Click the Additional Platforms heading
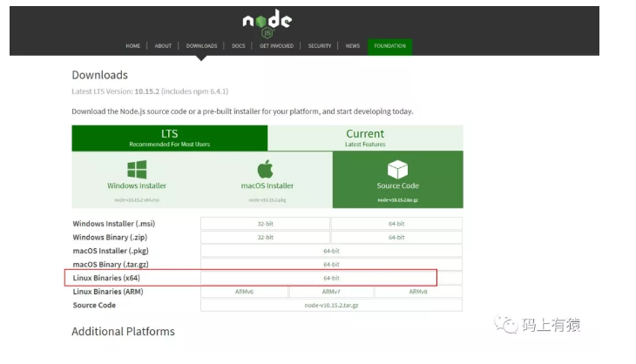The width and height of the screenshot is (636, 364). tap(124, 331)
